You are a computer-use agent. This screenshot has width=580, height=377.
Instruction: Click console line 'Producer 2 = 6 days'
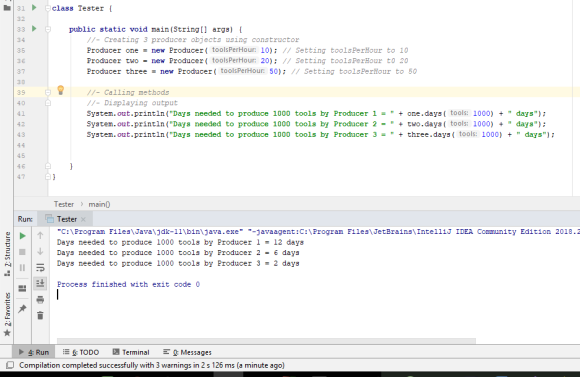pos(178,252)
